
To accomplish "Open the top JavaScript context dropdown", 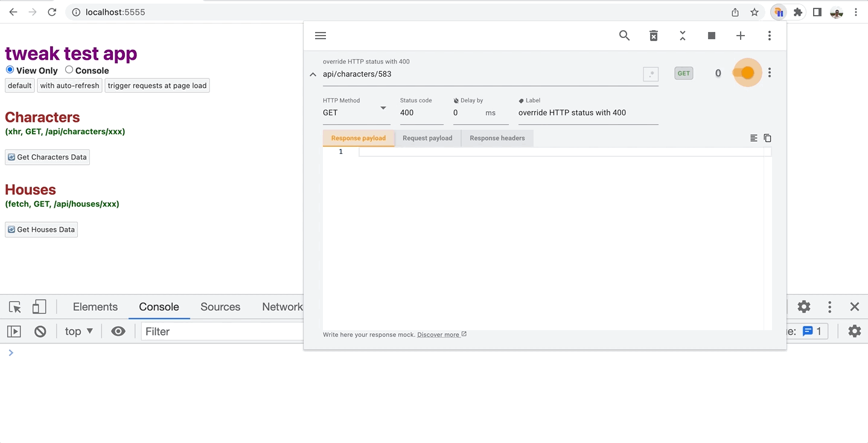I will coord(79,331).
